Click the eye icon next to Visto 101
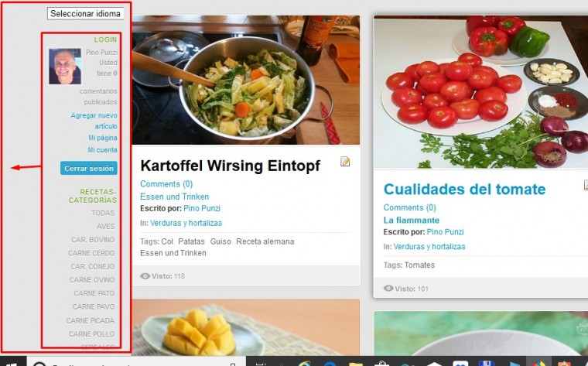The width and height of the screenshot is (588, 366). (388, 289)
